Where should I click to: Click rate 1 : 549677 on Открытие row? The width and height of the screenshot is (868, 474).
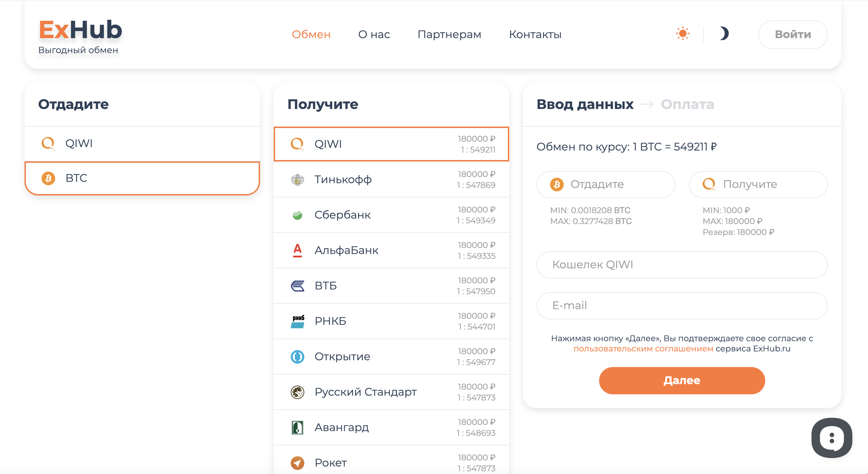coord(476,362)
